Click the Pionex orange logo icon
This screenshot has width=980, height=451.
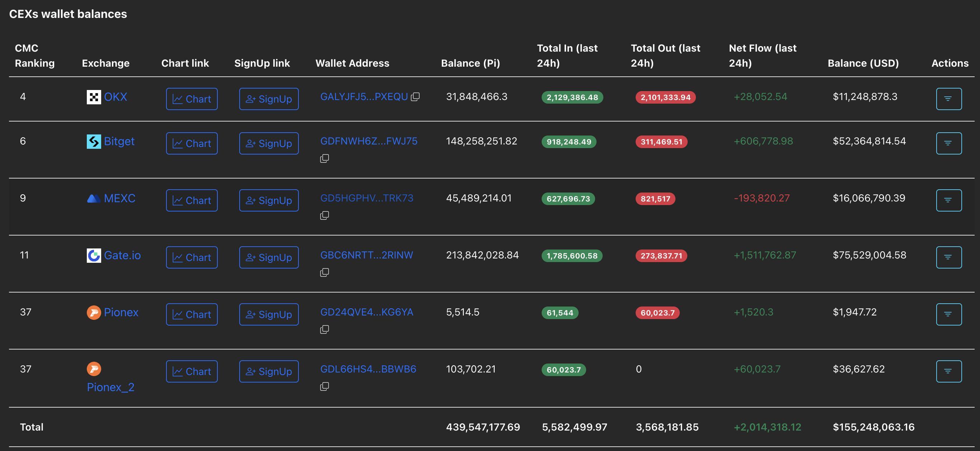[94, 313]
